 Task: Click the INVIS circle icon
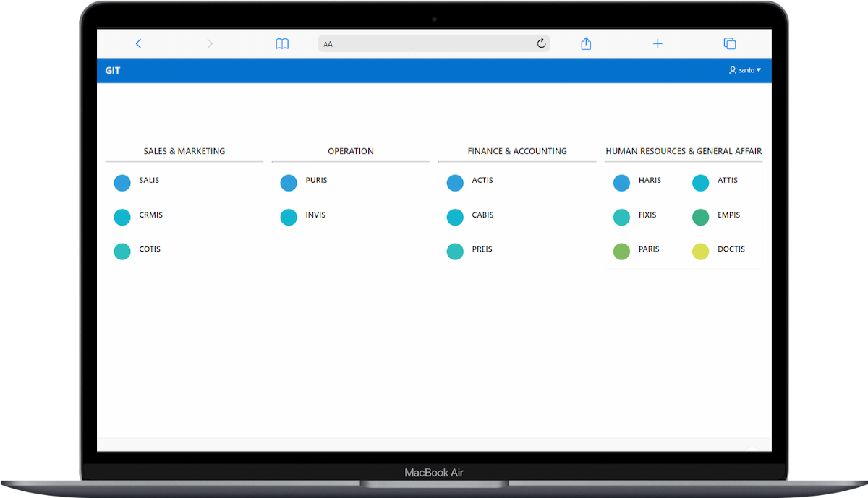point(289,217)
